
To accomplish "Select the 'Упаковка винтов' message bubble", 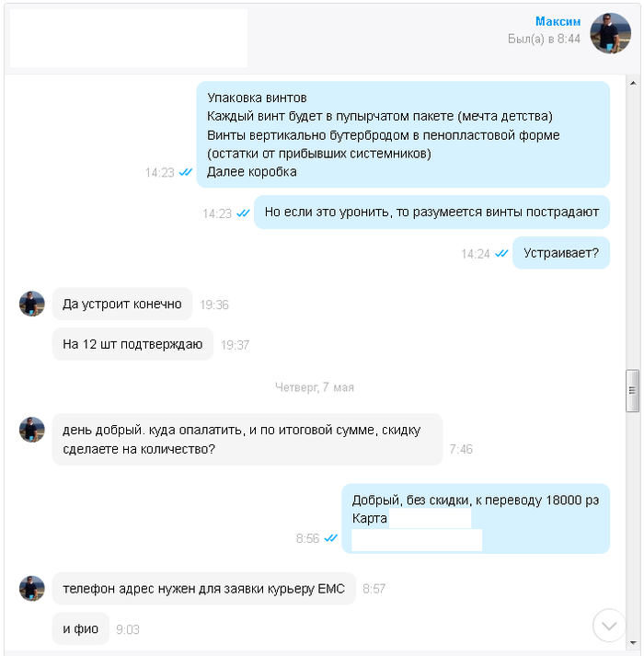I will 403,134.
